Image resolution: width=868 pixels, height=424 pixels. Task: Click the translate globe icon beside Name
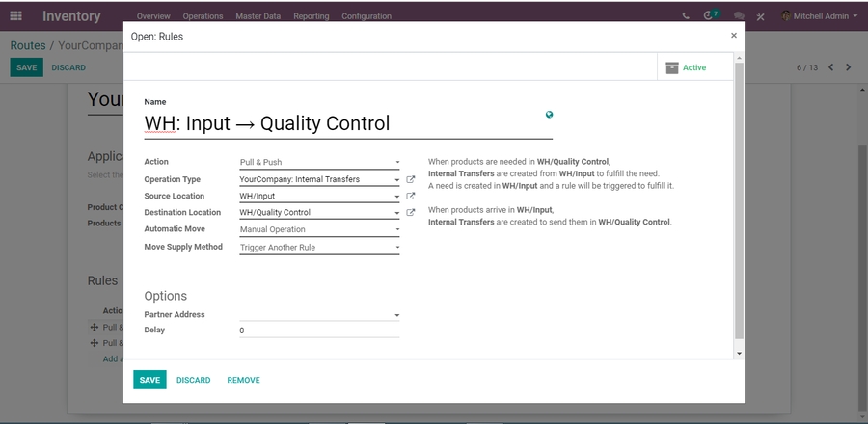pyautogui.click(x=549, y=115)
